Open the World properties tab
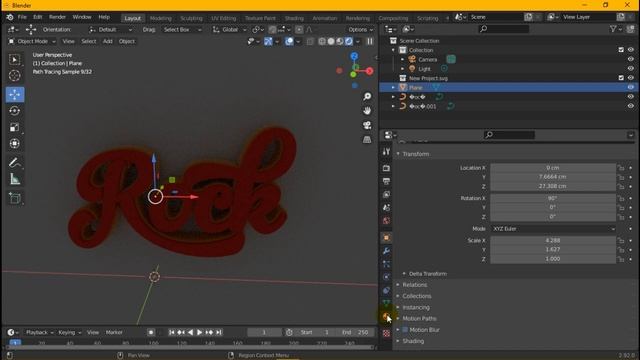The image size is (640, 360). pos(386,221)
